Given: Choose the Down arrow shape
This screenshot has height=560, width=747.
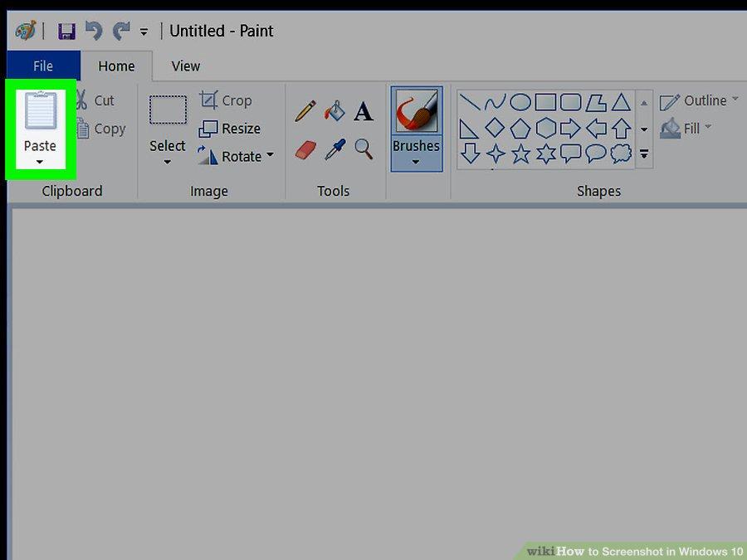Looking at the screenshot, I should [471, 153].
